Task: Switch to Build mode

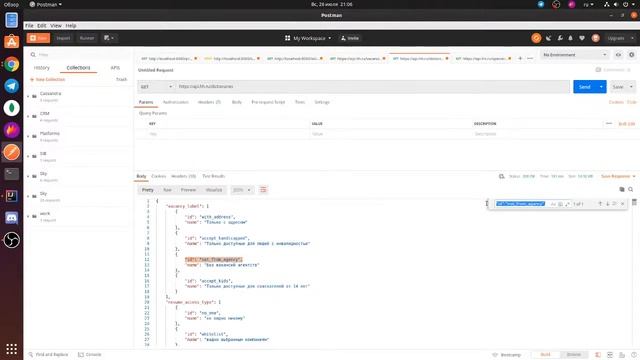Action: (545, 355)
